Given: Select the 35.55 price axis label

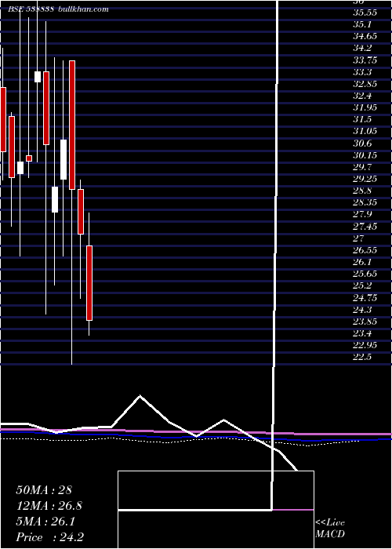Looking at the screenshot, I should (x=365, y=13).
